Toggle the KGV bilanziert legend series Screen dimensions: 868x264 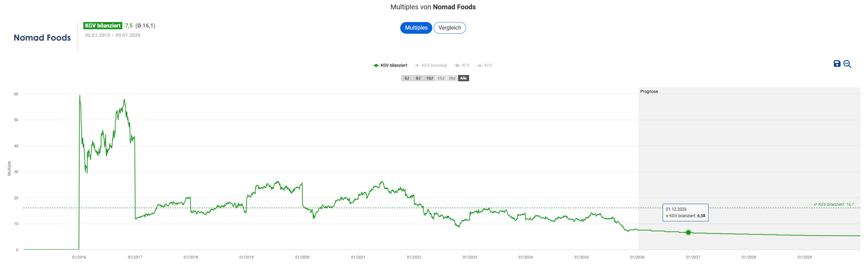point(390,65)
